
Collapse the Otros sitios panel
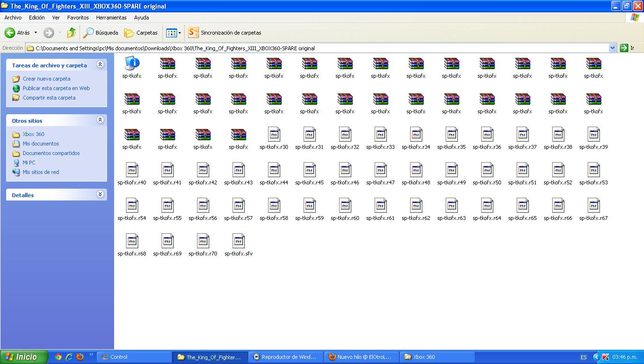[100, 120]
